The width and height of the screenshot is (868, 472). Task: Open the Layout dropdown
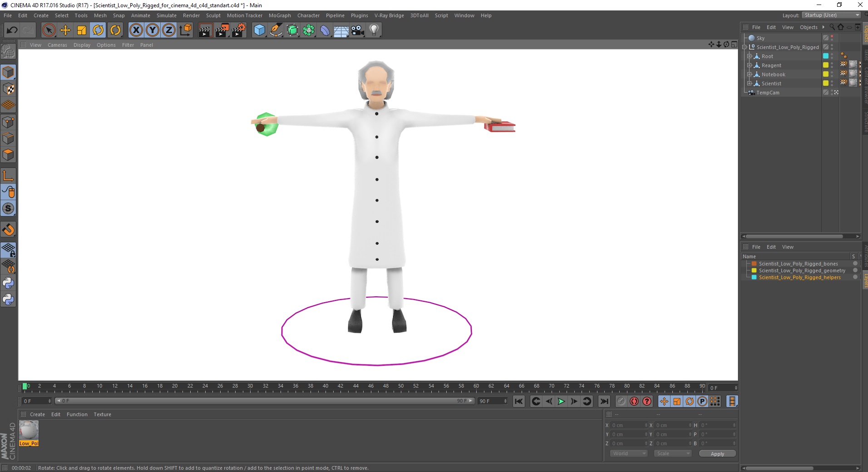point(832,15)
